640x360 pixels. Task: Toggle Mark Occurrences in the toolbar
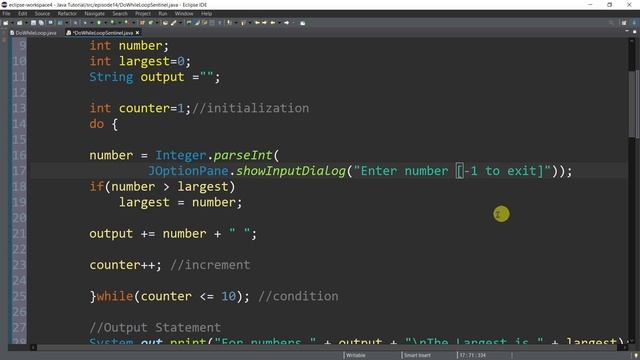(197, 23)
